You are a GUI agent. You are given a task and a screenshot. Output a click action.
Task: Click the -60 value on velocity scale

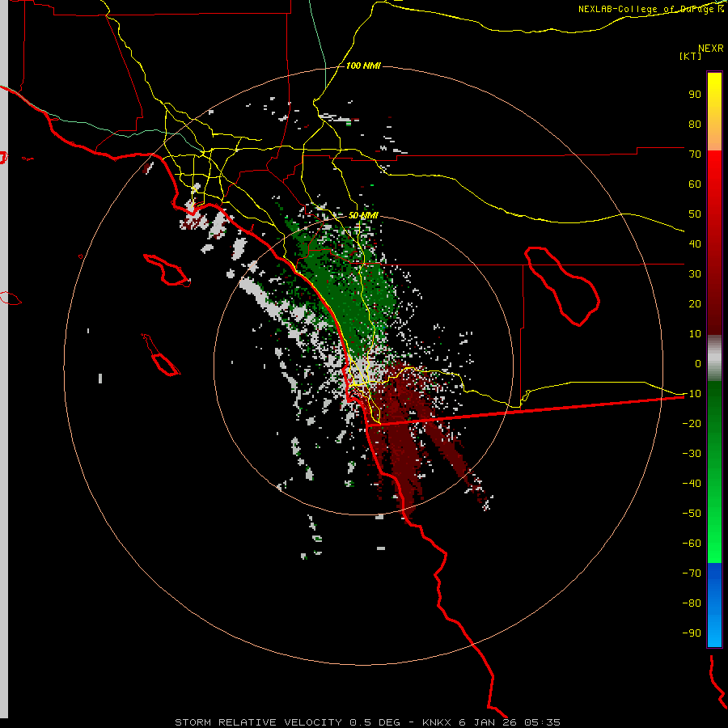[x=692, y=544]
